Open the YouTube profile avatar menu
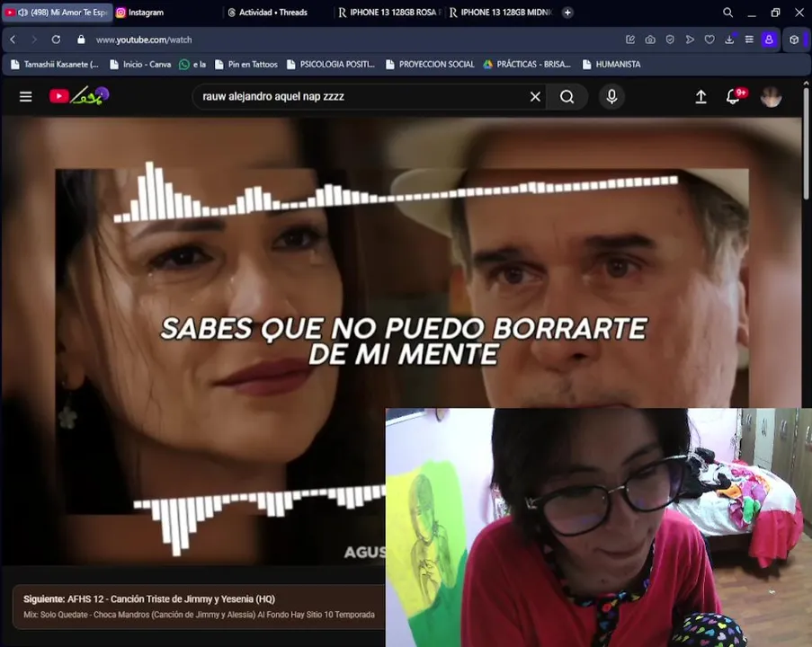The image size is (812, 647). tap(772, 97)
